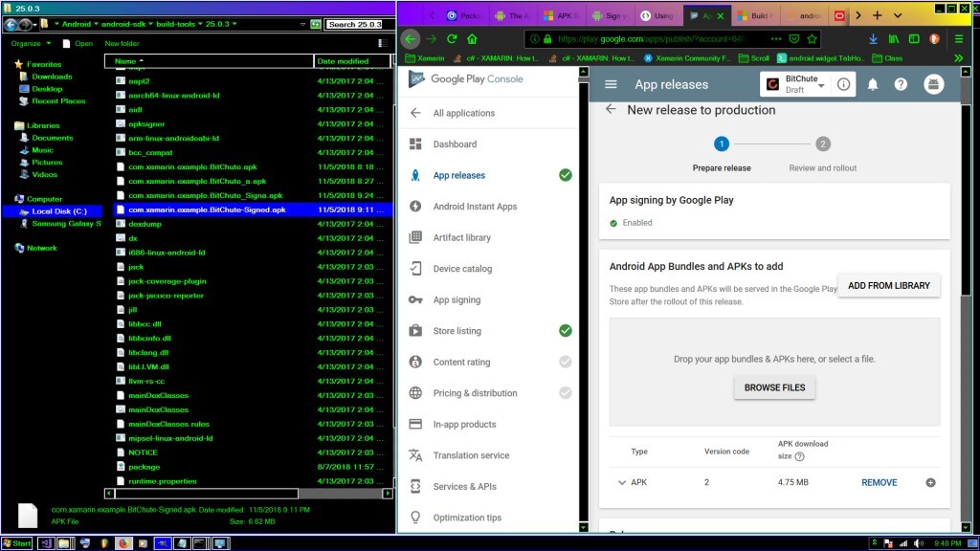
Task: Click the info icon next to BitChute
Action: coord(843,84)
